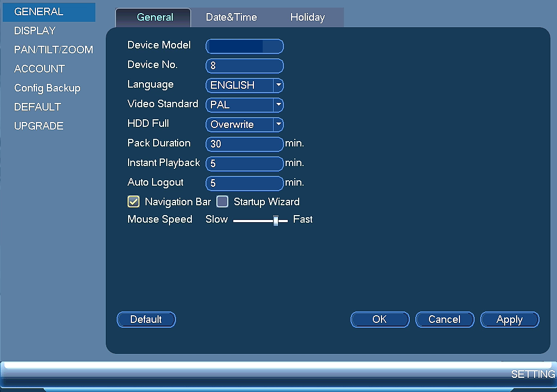
Task: Click the Apply button
Action: point(510,320)
